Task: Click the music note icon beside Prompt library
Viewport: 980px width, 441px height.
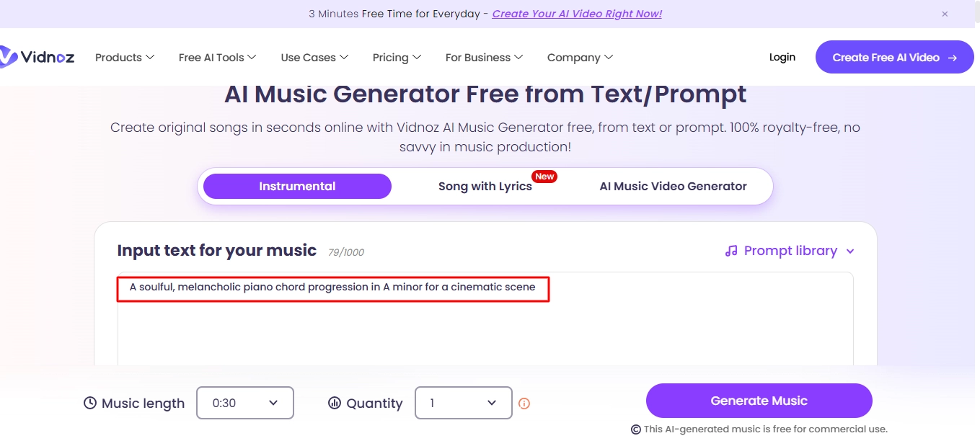Action: click(731, 251)
